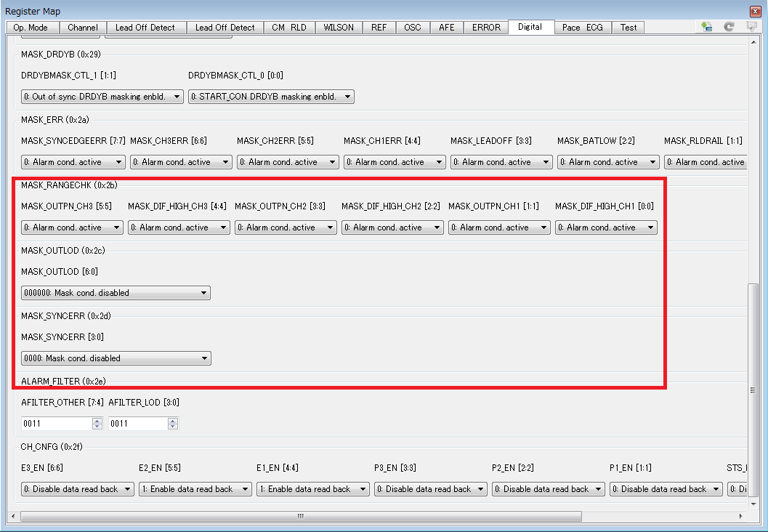This screenshot has height=532, width=768.
Task: Open the MASK_SYNCERR [3:0] dropdown
Action: point(116,358)
